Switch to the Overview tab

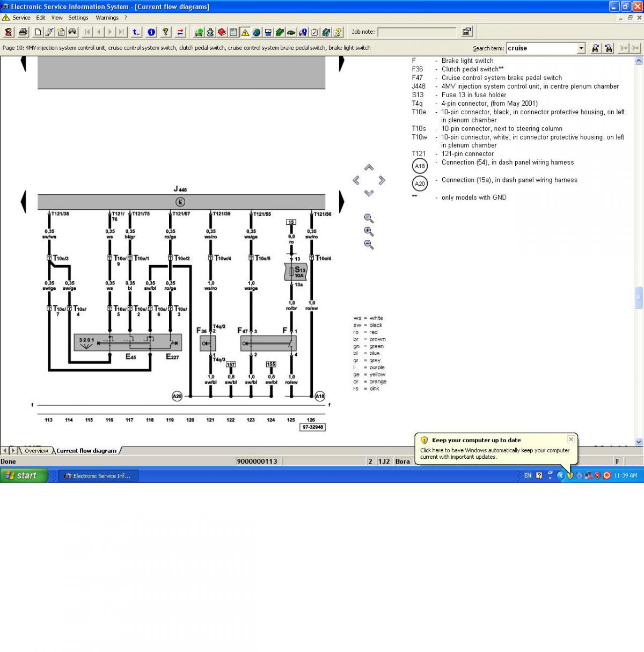click(36, 451)
